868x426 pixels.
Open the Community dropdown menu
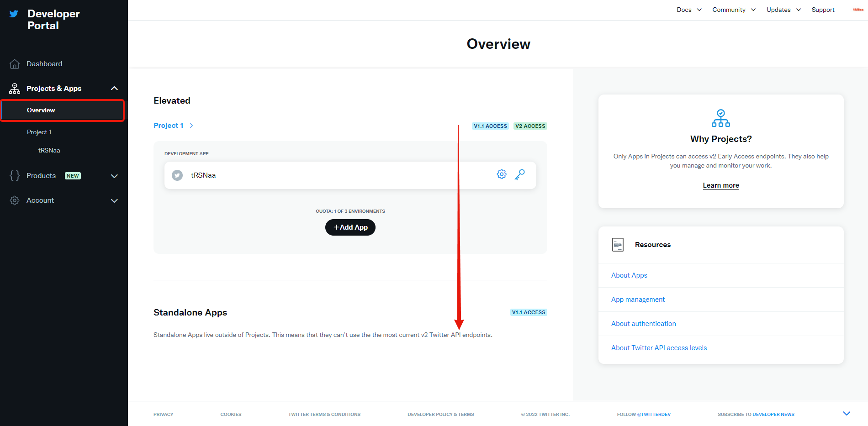[x=733, y=10]
